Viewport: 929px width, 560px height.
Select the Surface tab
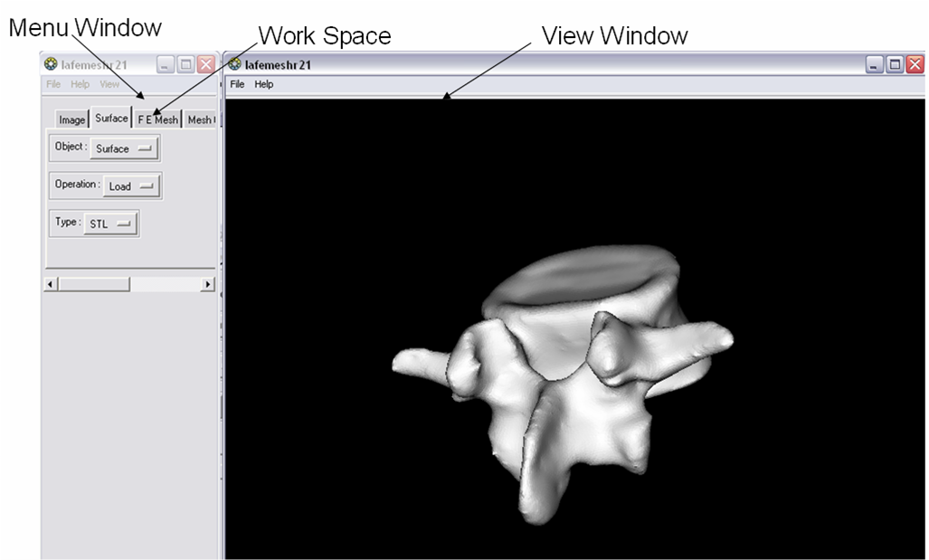[111, 119]
